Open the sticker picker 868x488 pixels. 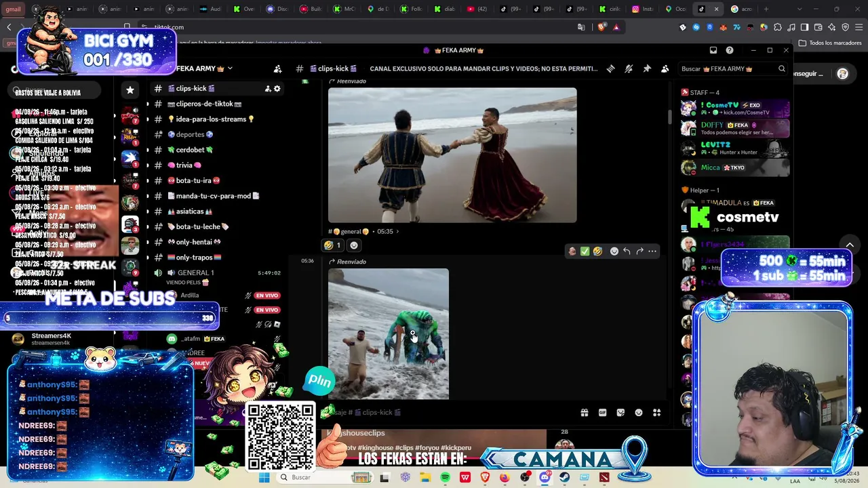tap(620, 413)
